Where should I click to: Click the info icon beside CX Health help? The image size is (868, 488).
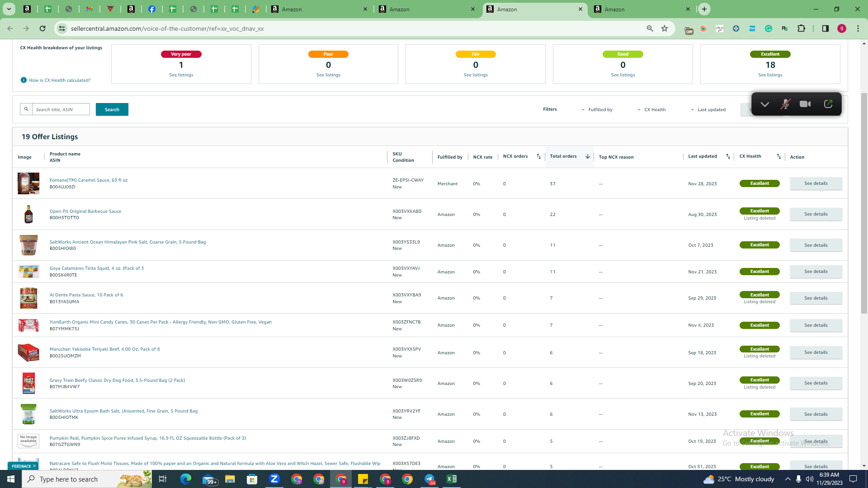pyautogui.click(x=24, y=80)
